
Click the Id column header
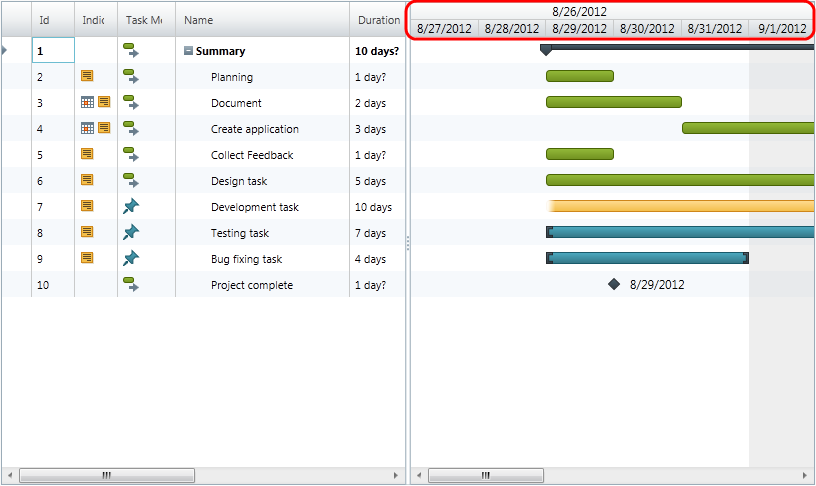coord(44,20)
